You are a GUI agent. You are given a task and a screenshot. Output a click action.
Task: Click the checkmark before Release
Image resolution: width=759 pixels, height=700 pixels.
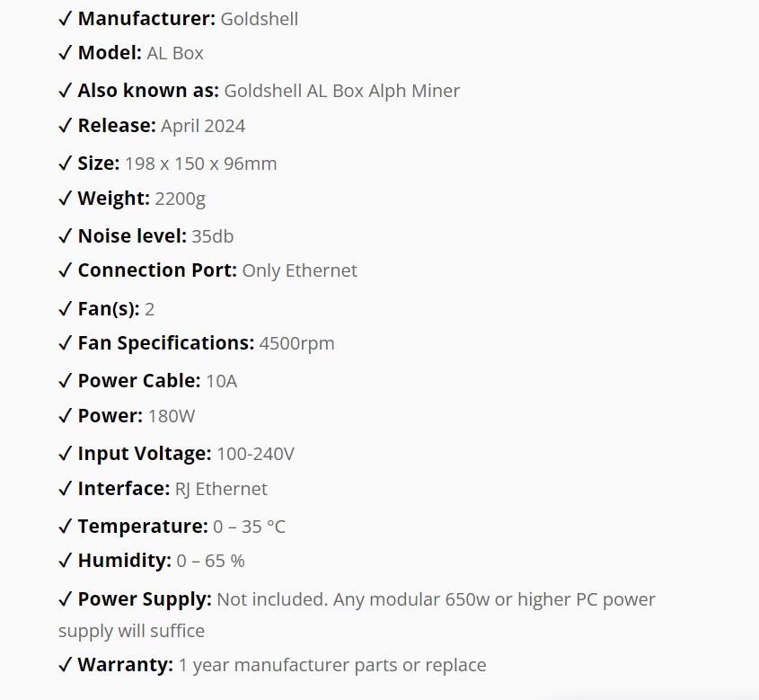click(x=65, y=126)
